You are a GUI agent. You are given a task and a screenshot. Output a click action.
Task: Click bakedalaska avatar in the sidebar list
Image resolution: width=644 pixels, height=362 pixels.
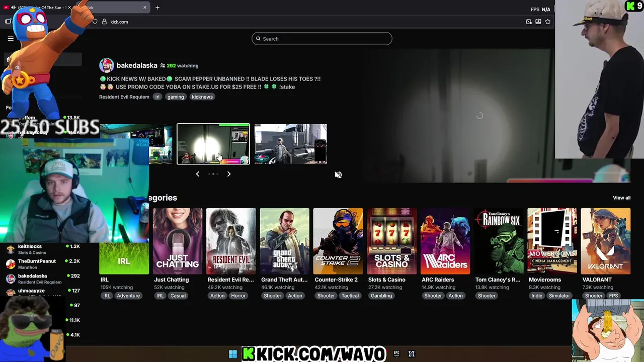pos(11,279)
